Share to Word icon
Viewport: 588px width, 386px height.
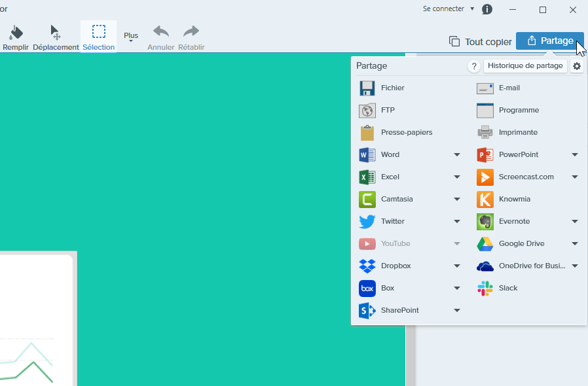(x=367, y=155)
